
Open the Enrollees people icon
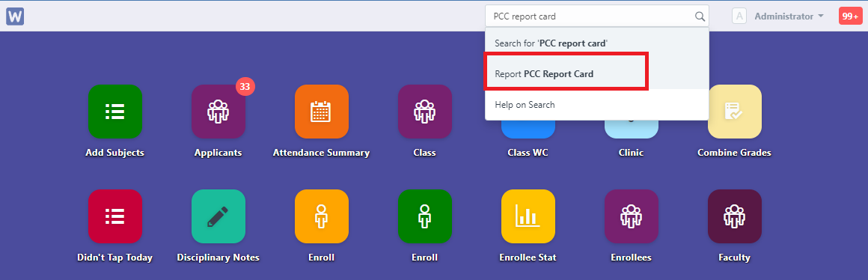tap(631, 216)
